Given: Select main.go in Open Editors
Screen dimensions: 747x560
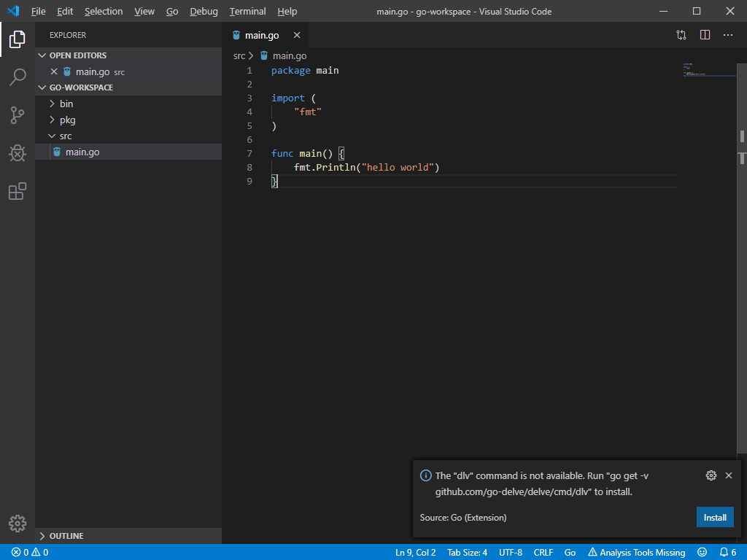Looking at the screenshot, I should point(128,71).
